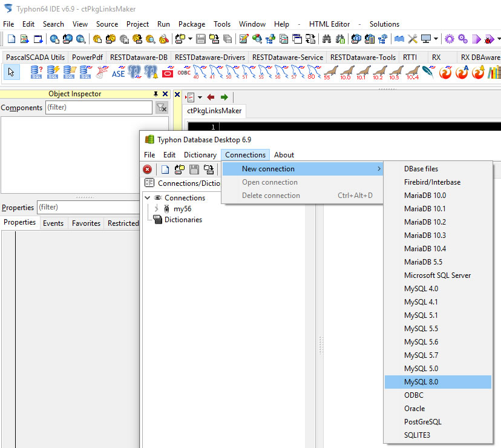The image size is (501, 448).
Task: Click the Components filter input field
Action: pyautogui.click(x=99, y=107)
